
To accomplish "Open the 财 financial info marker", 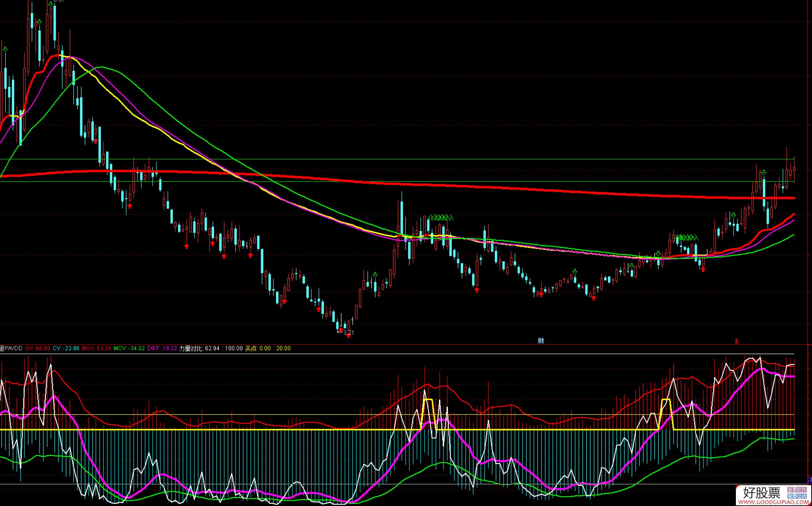I will 541,341.
